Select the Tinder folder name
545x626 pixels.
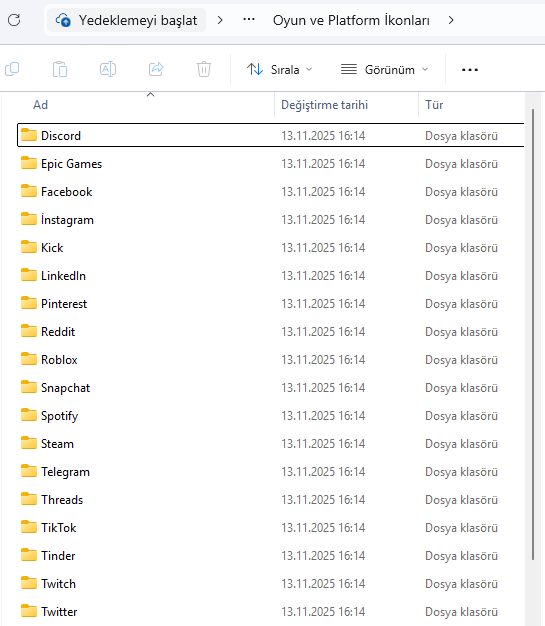[58, 555]
